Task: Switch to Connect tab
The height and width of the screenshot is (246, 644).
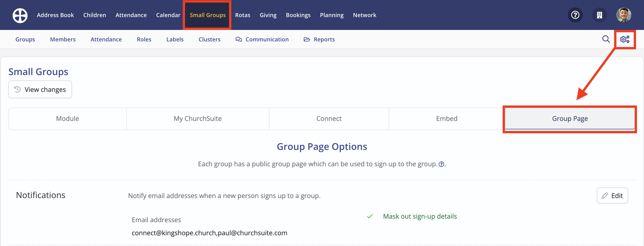Action: tap(329, 119)
